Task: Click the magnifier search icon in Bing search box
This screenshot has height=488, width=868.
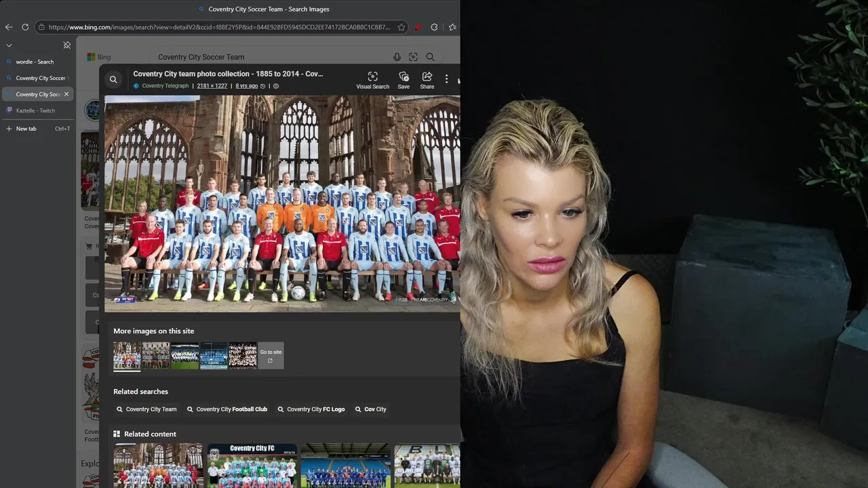Action: [430, 57]
